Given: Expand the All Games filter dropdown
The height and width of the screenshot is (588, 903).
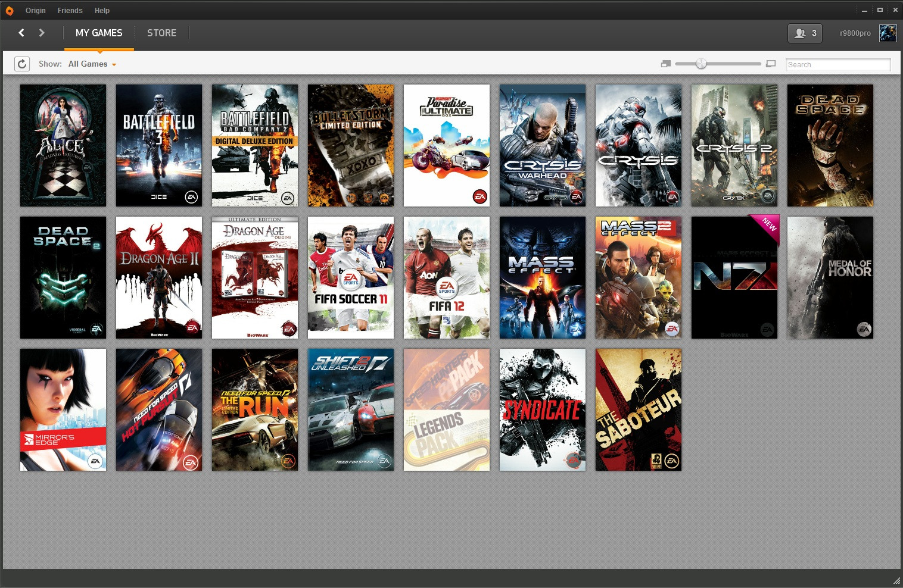Looking at the screenshot, I should (x=92, y=64).
